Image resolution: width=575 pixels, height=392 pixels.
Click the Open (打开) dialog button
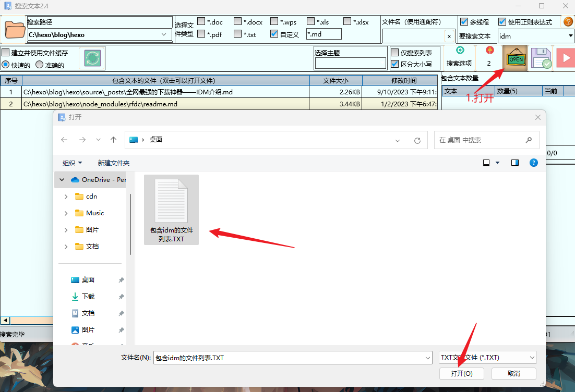[x=462, y=374]
